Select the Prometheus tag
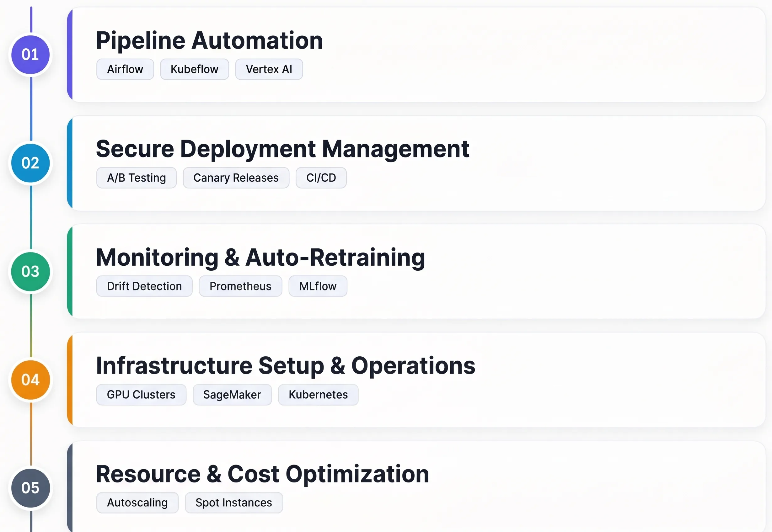The height and width of the screenshot is (532, 772). 240,286
